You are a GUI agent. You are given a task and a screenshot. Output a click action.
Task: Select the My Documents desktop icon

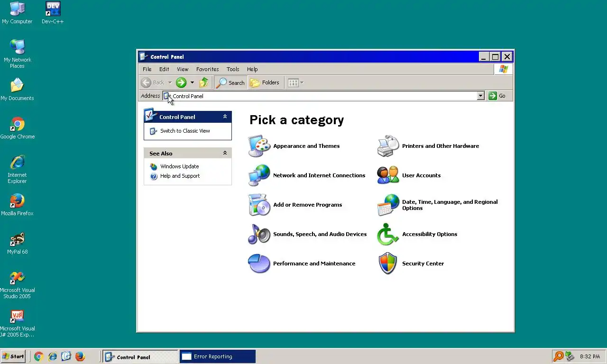click(17, 90)
